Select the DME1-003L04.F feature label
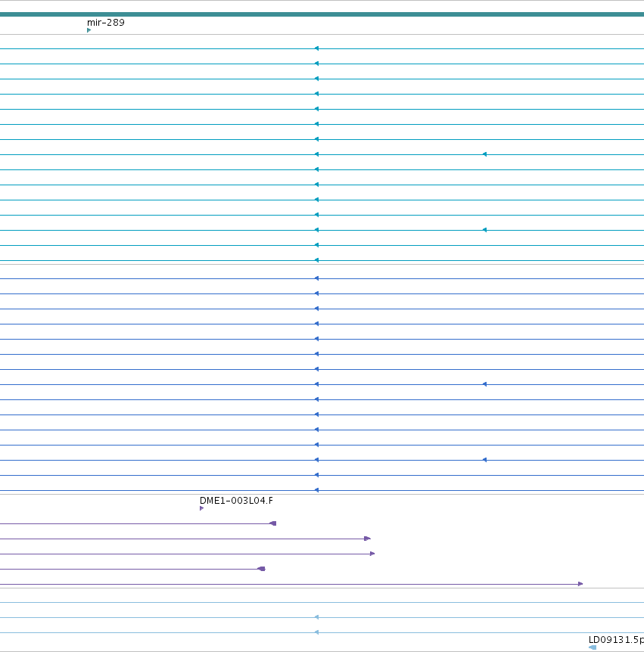644x652 pixels. click(236, 501)
